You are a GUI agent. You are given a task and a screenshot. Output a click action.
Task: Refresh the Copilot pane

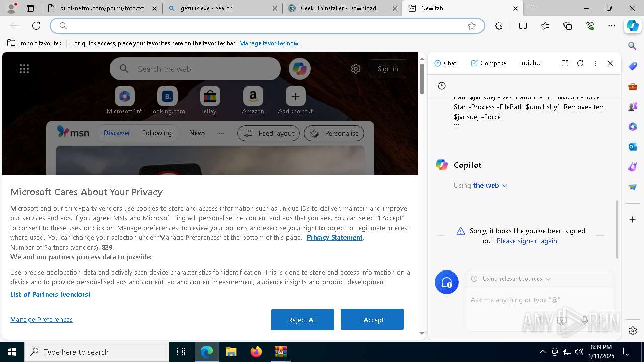580,63
